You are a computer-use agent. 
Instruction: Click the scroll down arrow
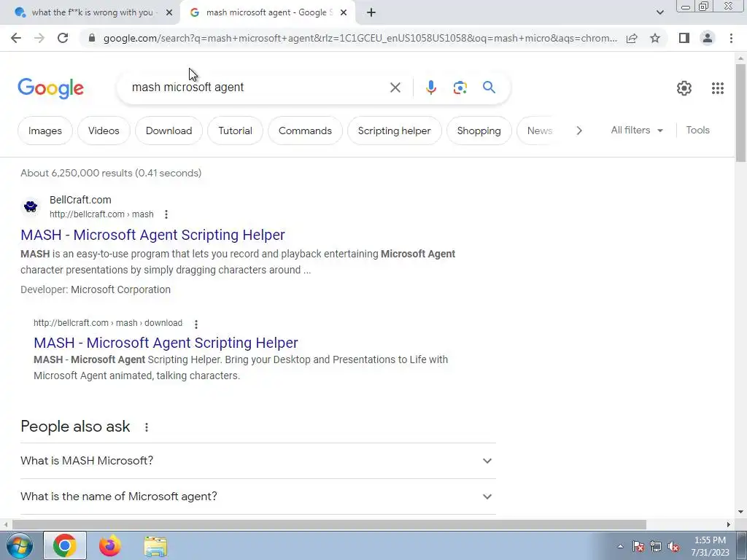coord(740,513)
